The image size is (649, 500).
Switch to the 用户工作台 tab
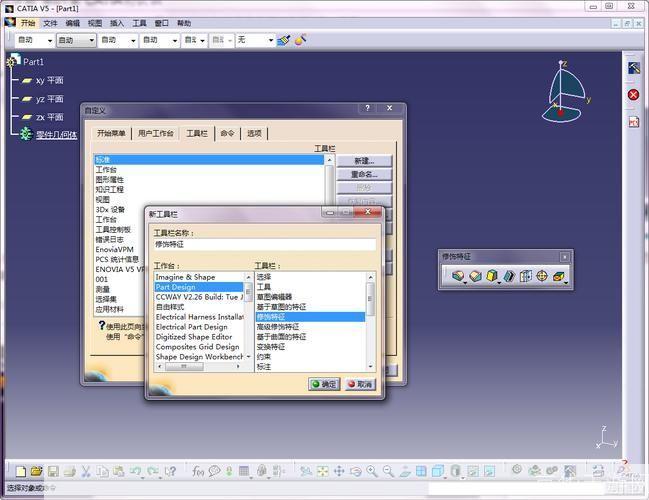point(156,133)
